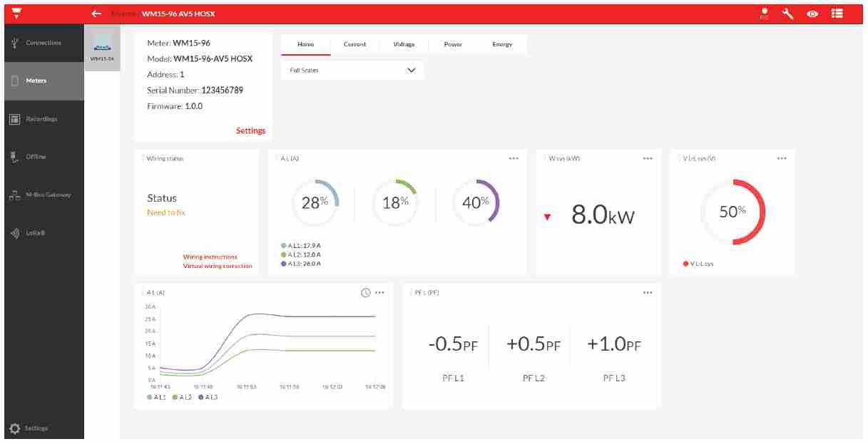This screenshot has width=868, height=444.
Task: Click the V L-L sys red legend swatch
Action: pos(686,264)
